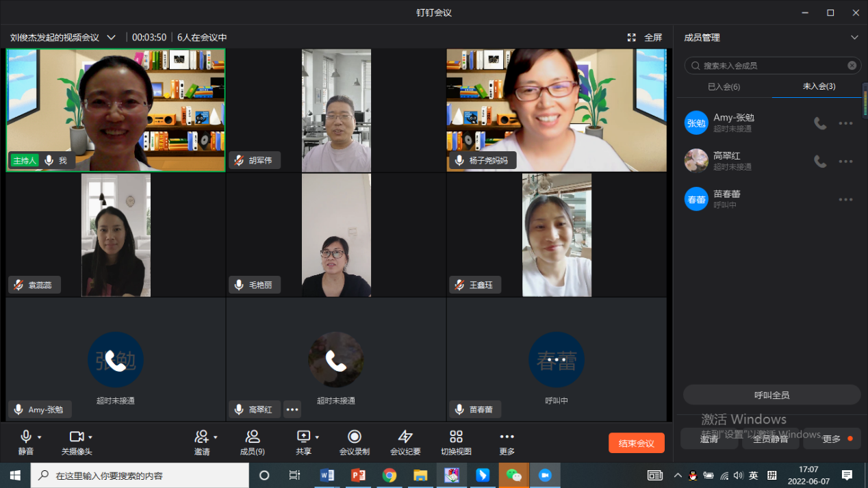
Task: Select the 胡军伟 video tile
Action: click(336, 110)
